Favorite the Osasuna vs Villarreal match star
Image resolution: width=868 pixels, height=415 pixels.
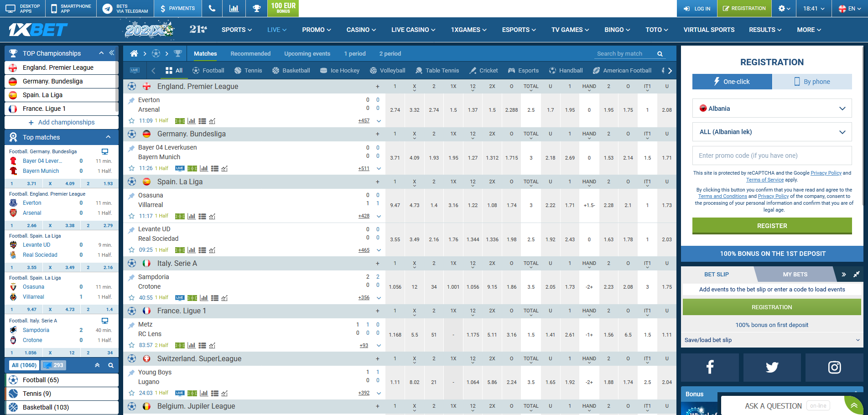pyautogui.click(x=132, y=216)
